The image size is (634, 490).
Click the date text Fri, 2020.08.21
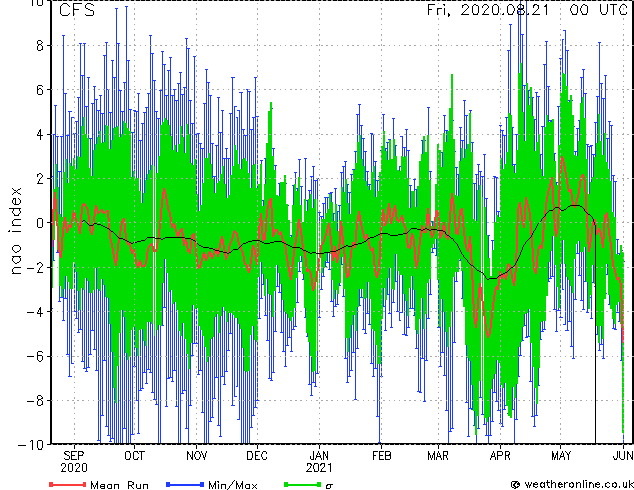(488, 10)
